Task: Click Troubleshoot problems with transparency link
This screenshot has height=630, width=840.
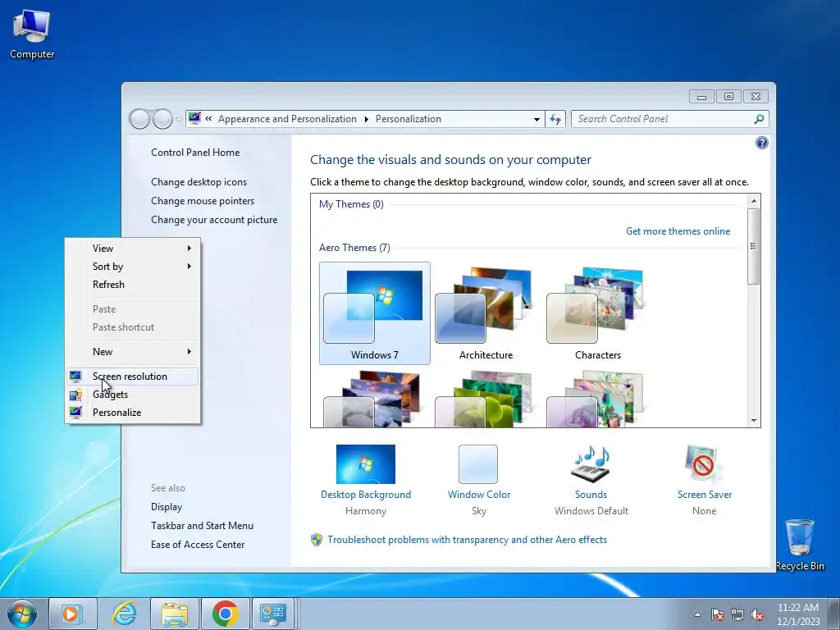Action: click(x=467, y=540)
